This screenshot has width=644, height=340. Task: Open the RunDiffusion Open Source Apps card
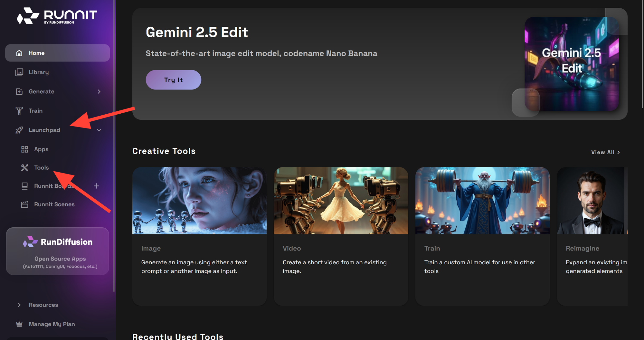point(57,251)
